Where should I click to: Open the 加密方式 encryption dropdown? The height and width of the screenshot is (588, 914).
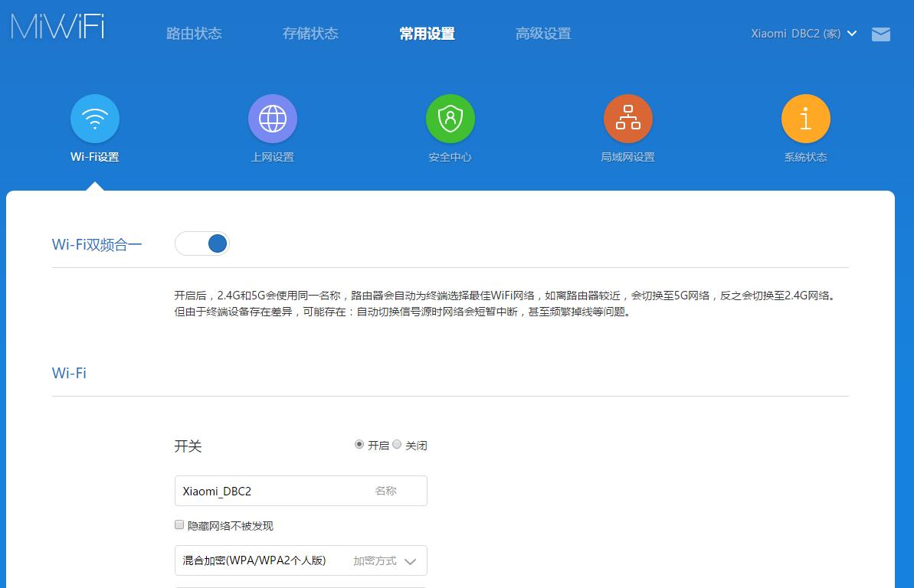point(300,560)
